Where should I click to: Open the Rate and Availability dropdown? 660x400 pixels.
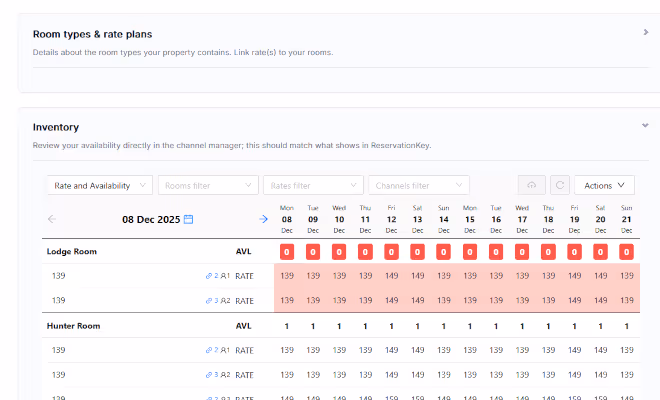click(x=100, y=185)
